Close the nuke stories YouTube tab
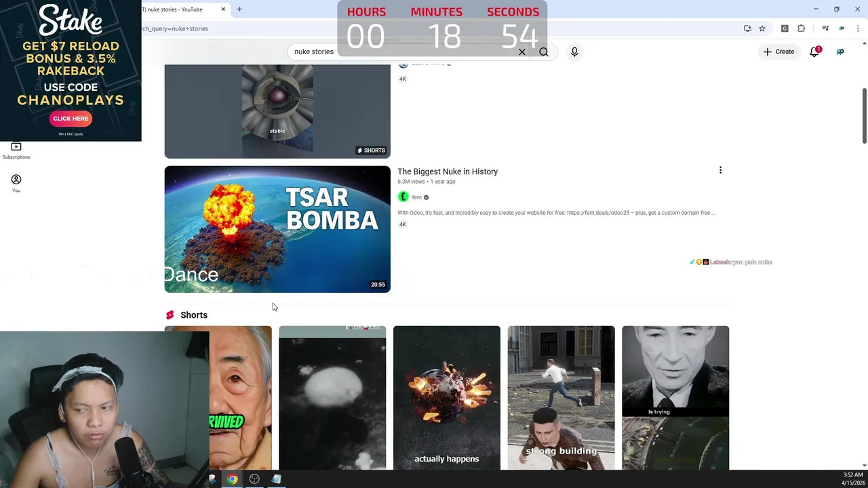868x488 pixels. (223, 9)
